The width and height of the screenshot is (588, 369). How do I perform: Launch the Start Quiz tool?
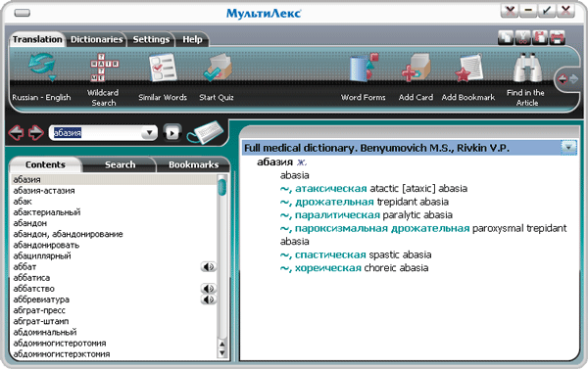(218, 68)
